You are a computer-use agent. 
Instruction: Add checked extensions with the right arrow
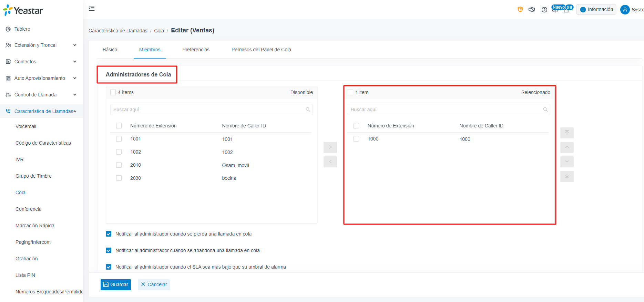pos(330,147)
